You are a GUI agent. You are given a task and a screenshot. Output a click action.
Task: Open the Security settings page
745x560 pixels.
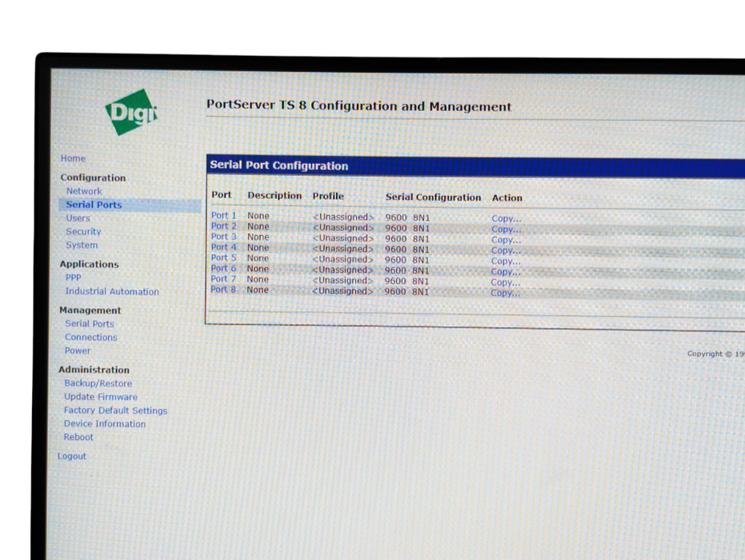tap(83, 231)
